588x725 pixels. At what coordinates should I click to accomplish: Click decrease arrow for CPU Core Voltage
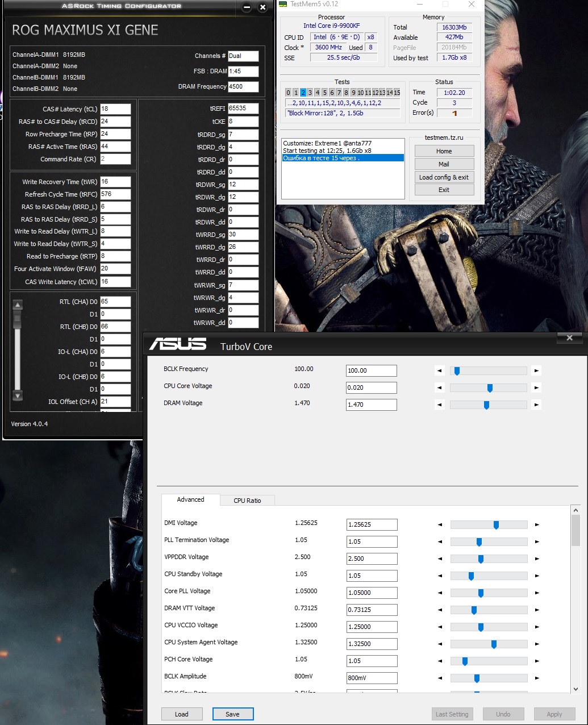[439, 388]
